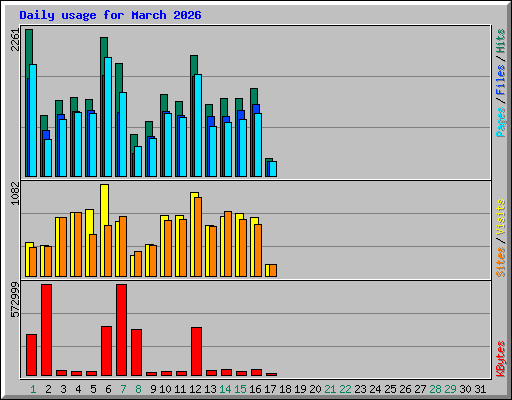The image size is (512, 400).
Task: Click the yellow 'Visits' legend label
Action: click(x=501, y=217)
